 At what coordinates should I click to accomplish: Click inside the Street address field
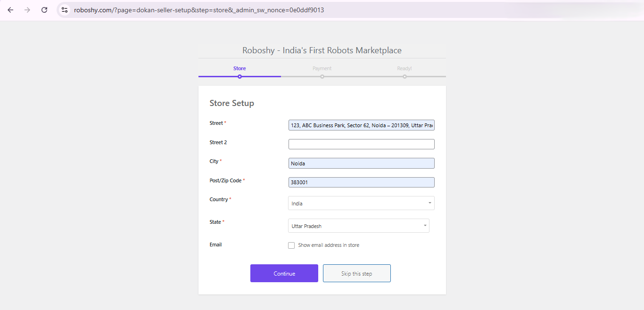361,125
